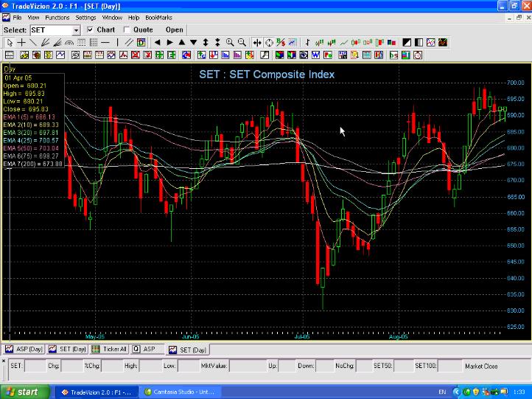Screen dimensions: 532x399
Task: Uncheck the Chart checkbox
Action: coord(90,30)
